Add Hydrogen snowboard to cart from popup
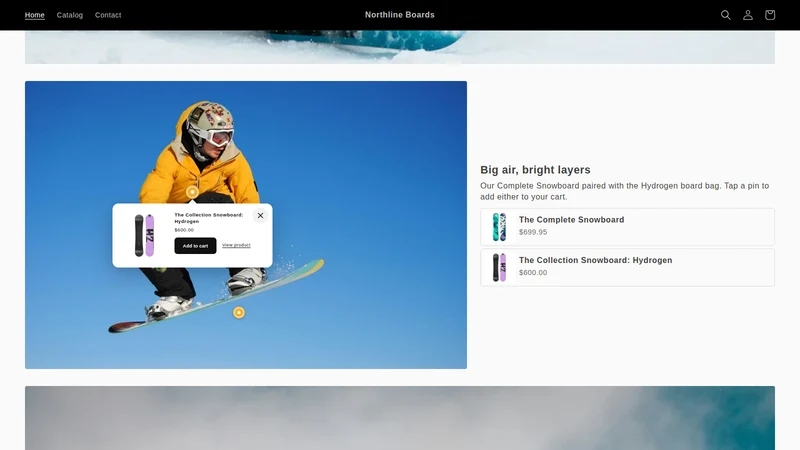The height and width of the screenshot is (450, 800). point(195,245)
